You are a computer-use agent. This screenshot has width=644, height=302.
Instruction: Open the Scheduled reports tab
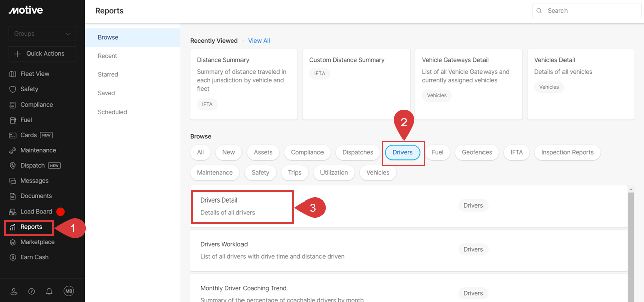pyautogui.click(x=112, y=112)
